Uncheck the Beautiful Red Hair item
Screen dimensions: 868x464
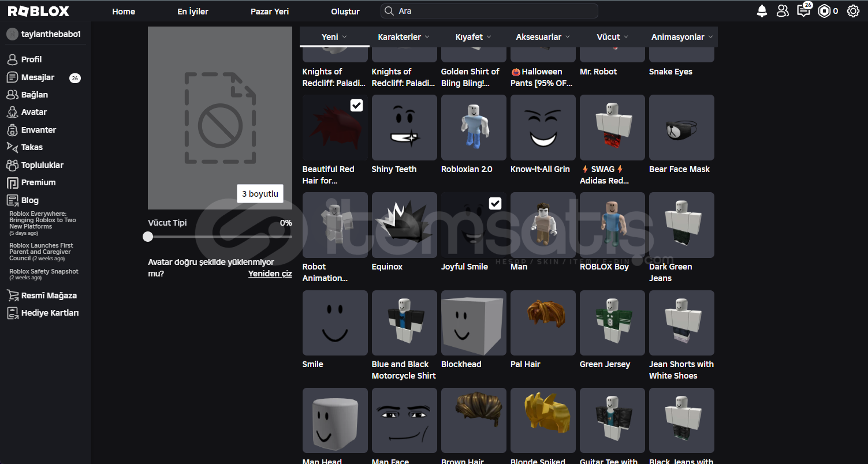coord(357,105)
